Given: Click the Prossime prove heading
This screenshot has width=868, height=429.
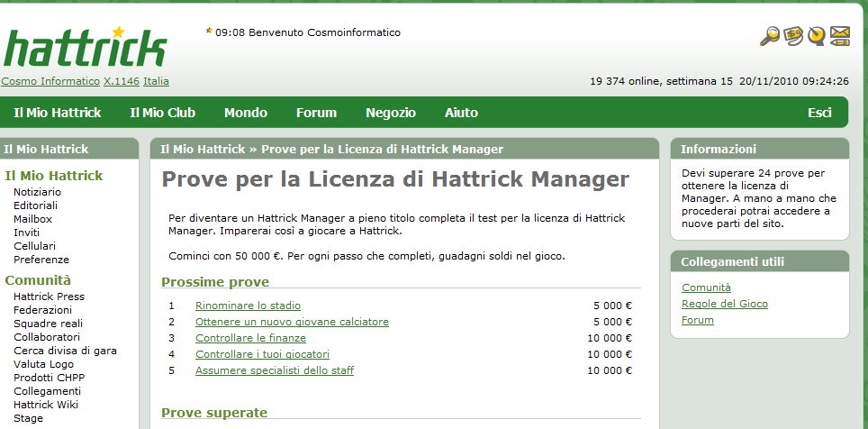Looking at the screenshot, I should [215, 282].
